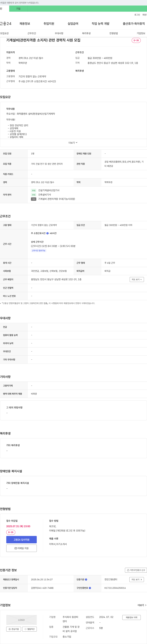Open the 취업지원 menu
147x644 pixels.
click(x=49, y=23)
